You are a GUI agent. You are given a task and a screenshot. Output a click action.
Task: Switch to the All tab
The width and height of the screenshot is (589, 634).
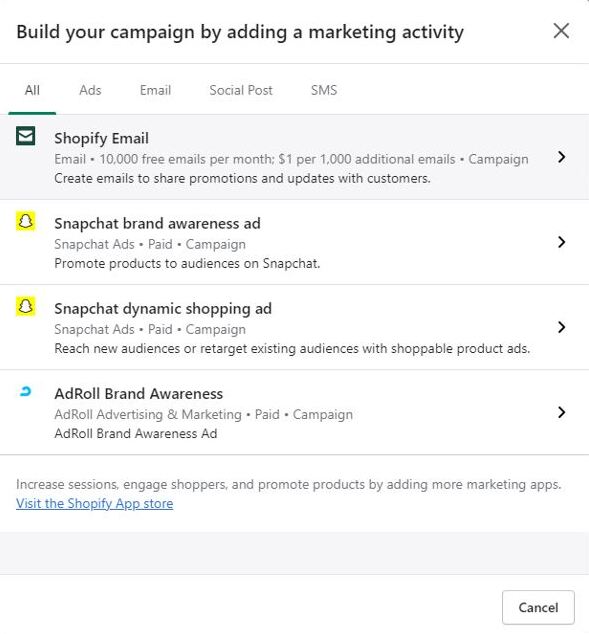(x=32, y=90)
